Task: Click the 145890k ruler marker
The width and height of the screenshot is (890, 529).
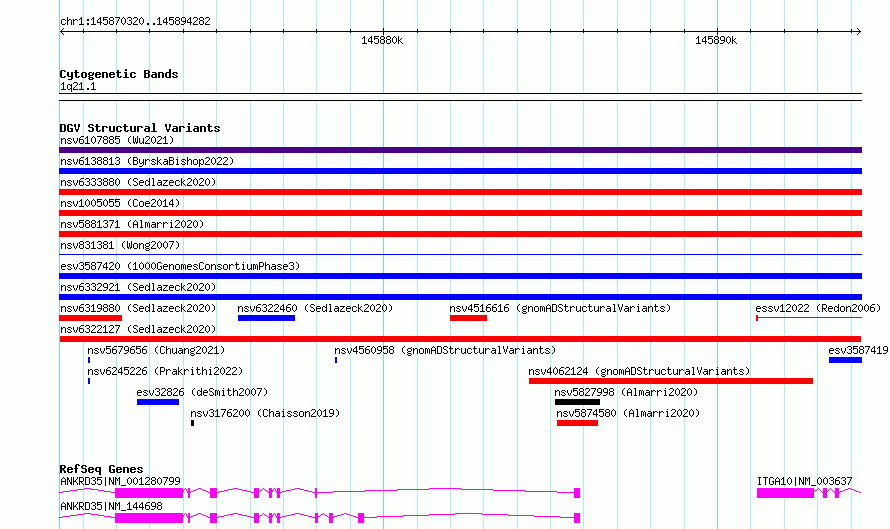Action: pos(716,40)
